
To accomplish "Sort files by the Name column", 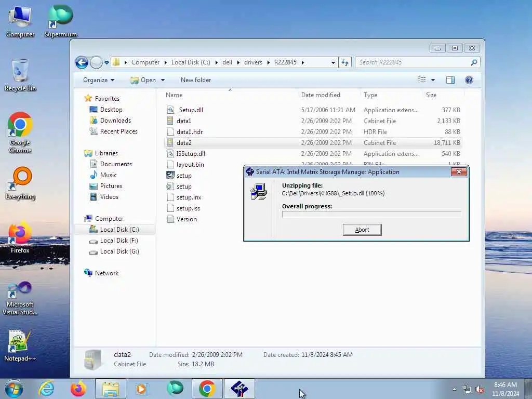I will pos(230,95).
